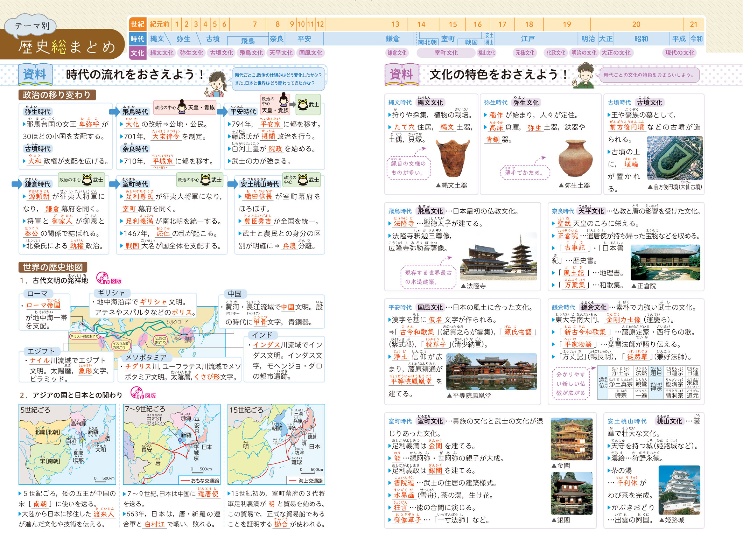Select the 現代の文化 tag in the 文化 row
Image resolution: width=743 pixels, height=560 pixels.
[680, 53]
